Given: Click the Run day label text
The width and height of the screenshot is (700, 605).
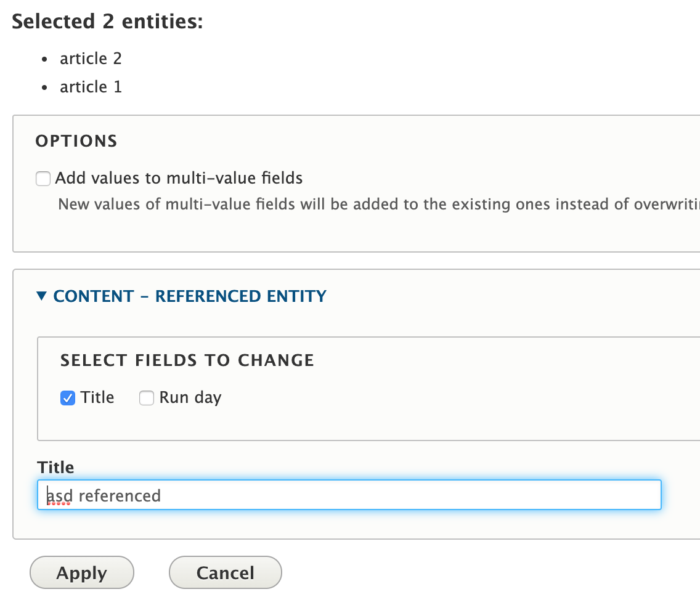Looking at the screenshot, I should 190,398.
